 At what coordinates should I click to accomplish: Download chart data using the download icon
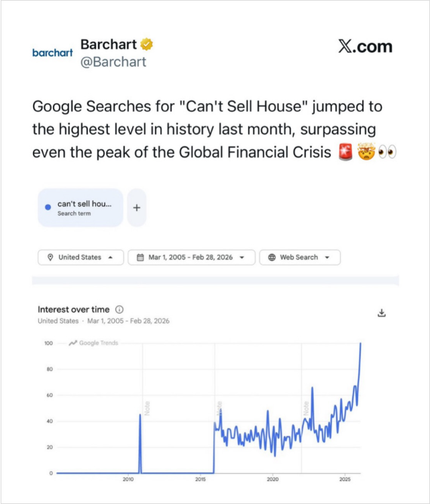(x=382, y=313)
